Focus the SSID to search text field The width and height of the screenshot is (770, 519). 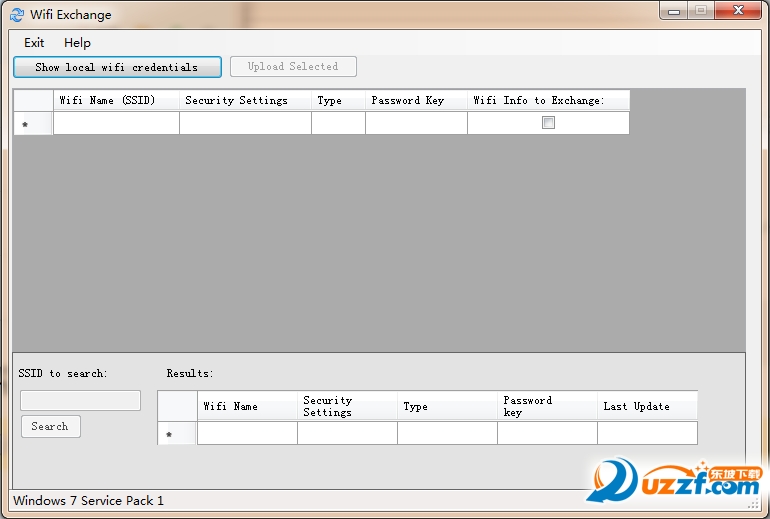tap(81, 400)
